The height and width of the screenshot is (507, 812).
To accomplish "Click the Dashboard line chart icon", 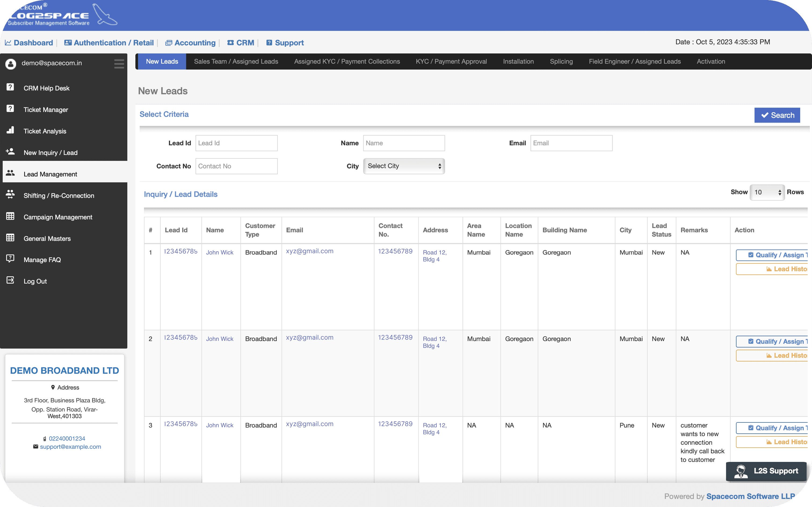I will coord(8,43).
